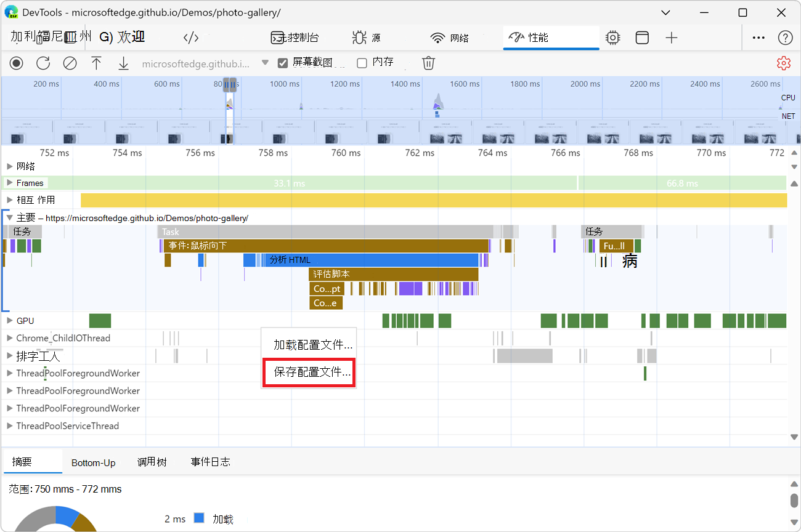The image size is (801, 532).
Task: Click the first green GPU block
Action: (100, 321)
